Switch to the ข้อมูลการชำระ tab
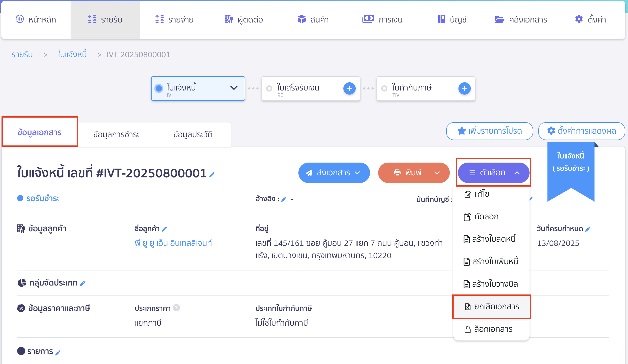Screen dimensions: 628x364 tap(116, 134)
